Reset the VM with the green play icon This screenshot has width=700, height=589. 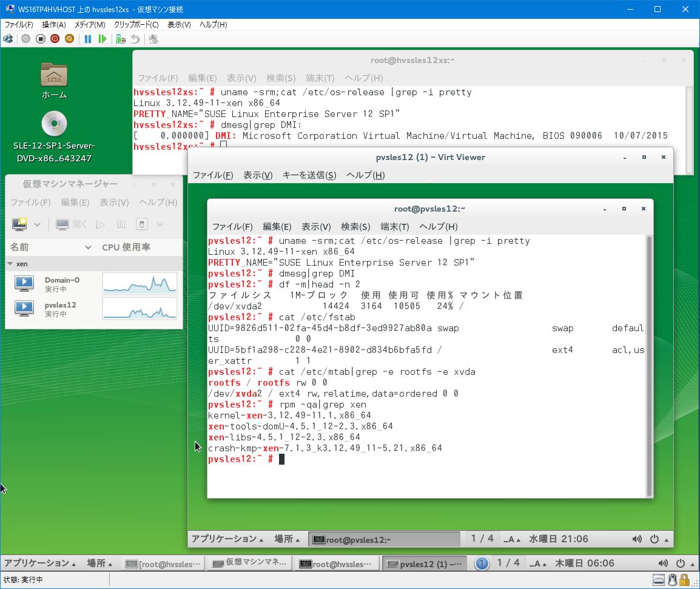click(x=103, y=39)
